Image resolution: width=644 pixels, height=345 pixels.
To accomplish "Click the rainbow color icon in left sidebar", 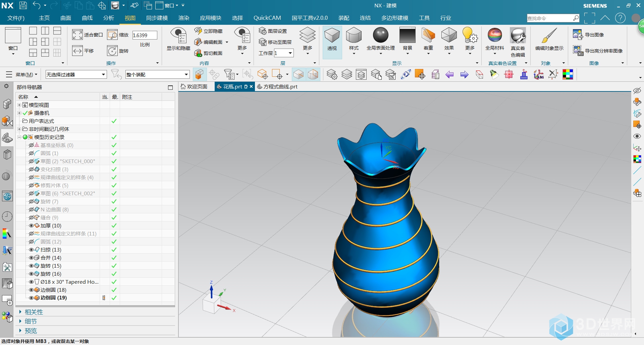I will point(7,233).
